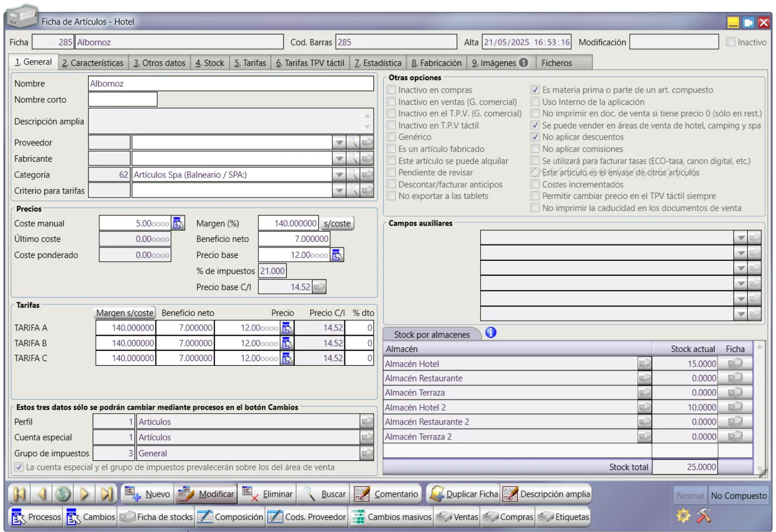Open ficha icon for Almacén Hotel row
The image size is (776, 532).
[735, 364]
